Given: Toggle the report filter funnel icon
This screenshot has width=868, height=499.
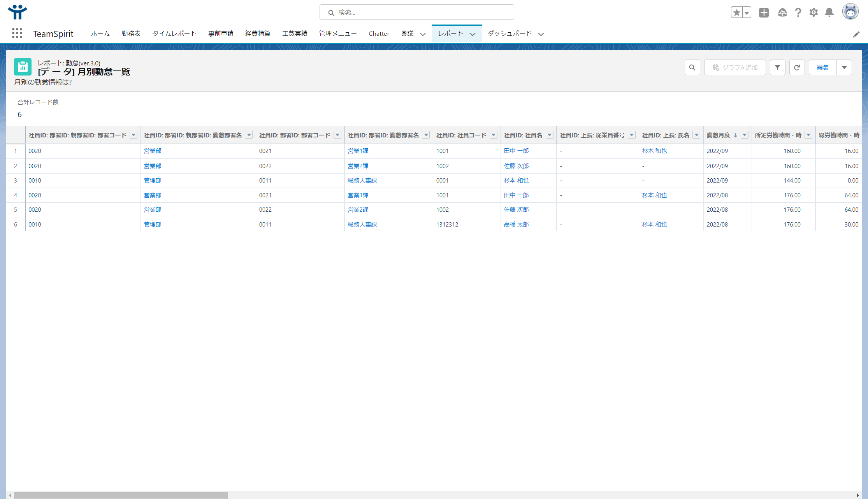Looking at the screenshot, I should coord(777,67).
